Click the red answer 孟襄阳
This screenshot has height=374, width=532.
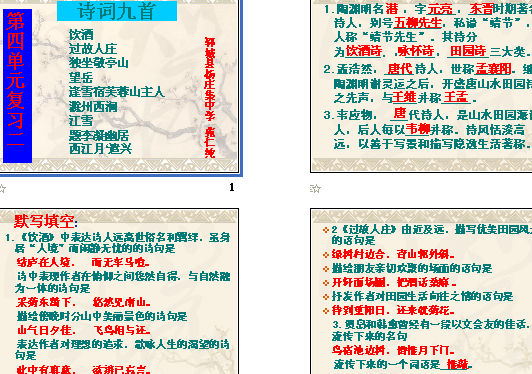(493, 69)
